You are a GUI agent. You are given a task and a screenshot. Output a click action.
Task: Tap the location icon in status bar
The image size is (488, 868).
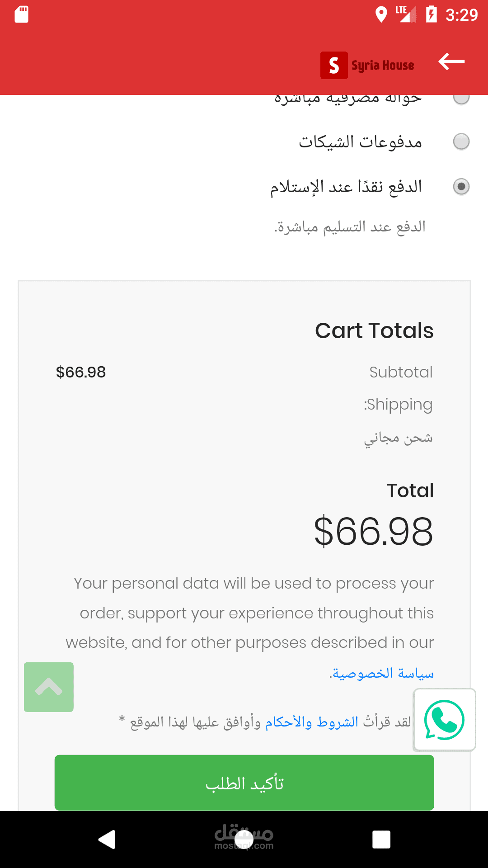pyautogui.click(x=381, y=14)
